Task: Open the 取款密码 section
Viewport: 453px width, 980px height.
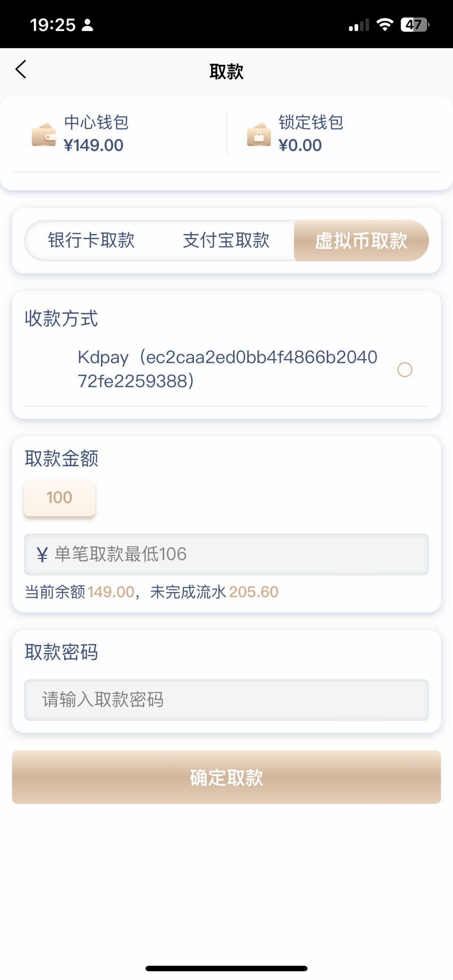Action: [x=61, y=653]
